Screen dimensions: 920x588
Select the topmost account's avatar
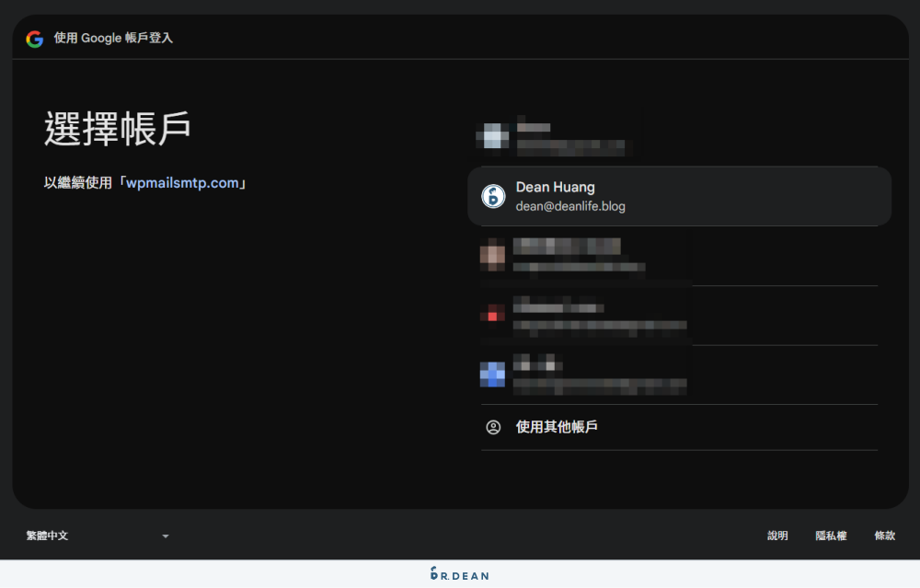point(493,138)
